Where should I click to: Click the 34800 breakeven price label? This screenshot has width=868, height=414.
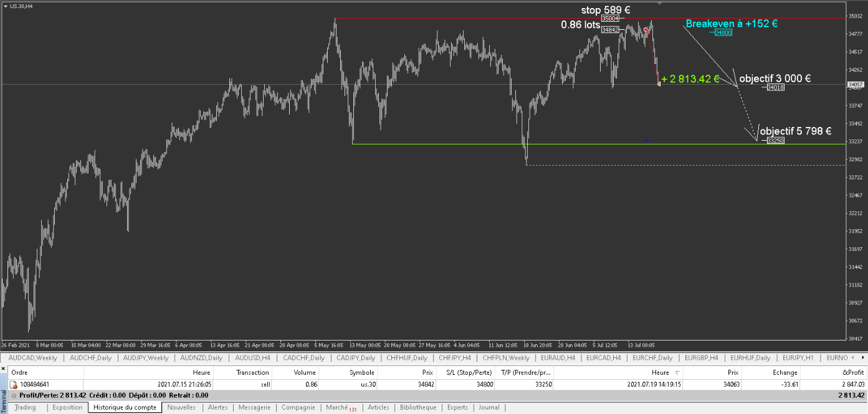723,32
